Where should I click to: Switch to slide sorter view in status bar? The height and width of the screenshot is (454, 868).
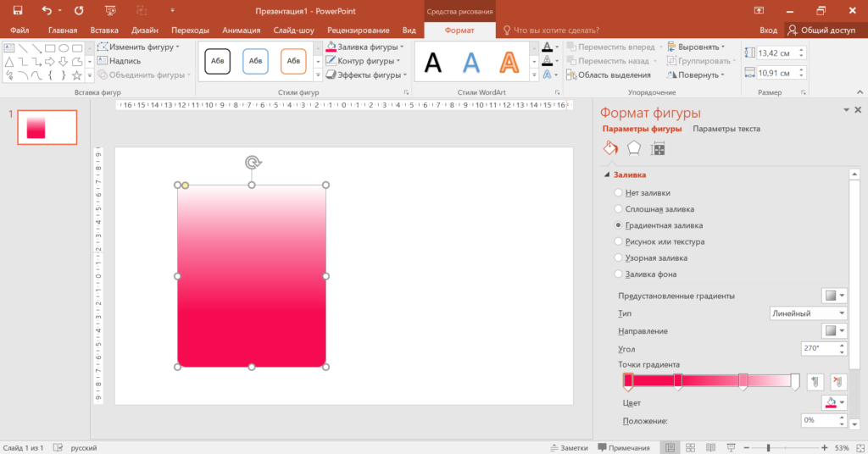click(x=690, y=447)
